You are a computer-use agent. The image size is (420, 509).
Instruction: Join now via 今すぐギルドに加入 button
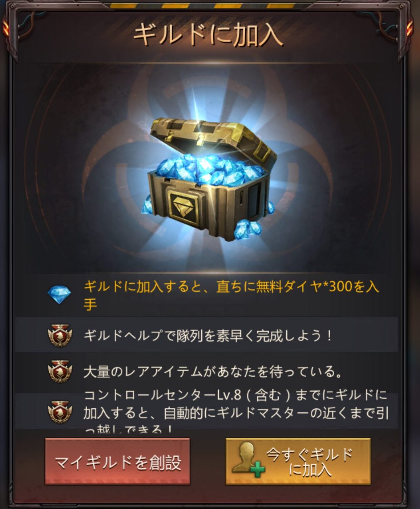298,462
